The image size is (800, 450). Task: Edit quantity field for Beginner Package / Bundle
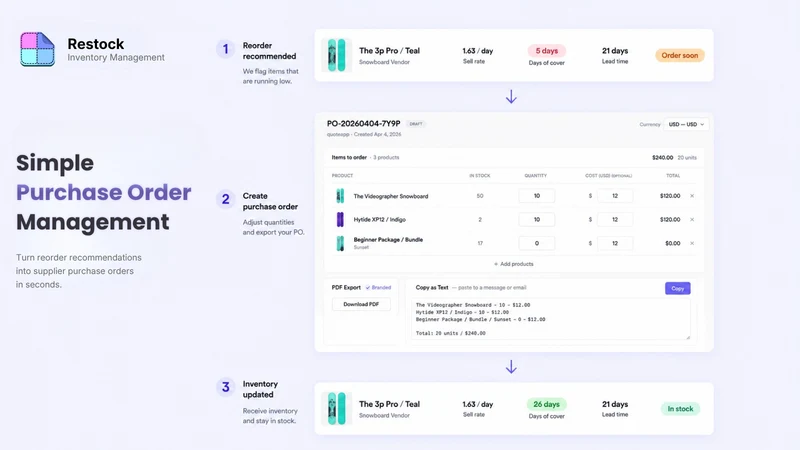[536, 243]
